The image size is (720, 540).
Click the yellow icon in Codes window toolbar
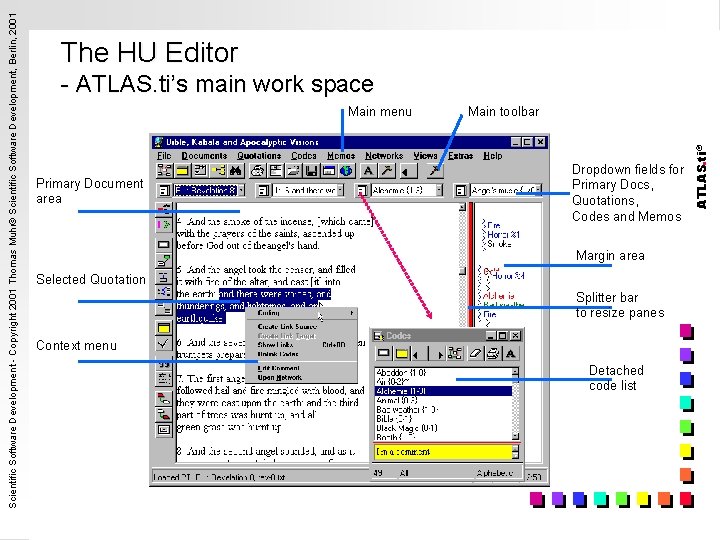tap(401, 353)
